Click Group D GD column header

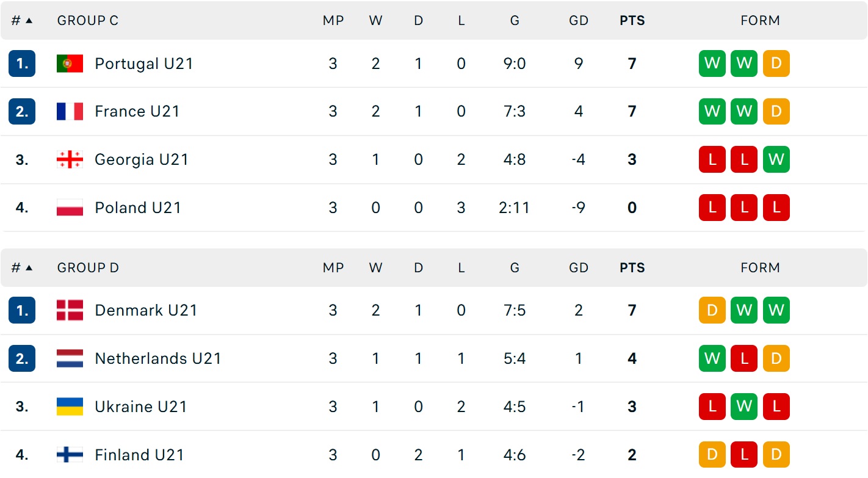pyautogui.click(x=579, y=268)
